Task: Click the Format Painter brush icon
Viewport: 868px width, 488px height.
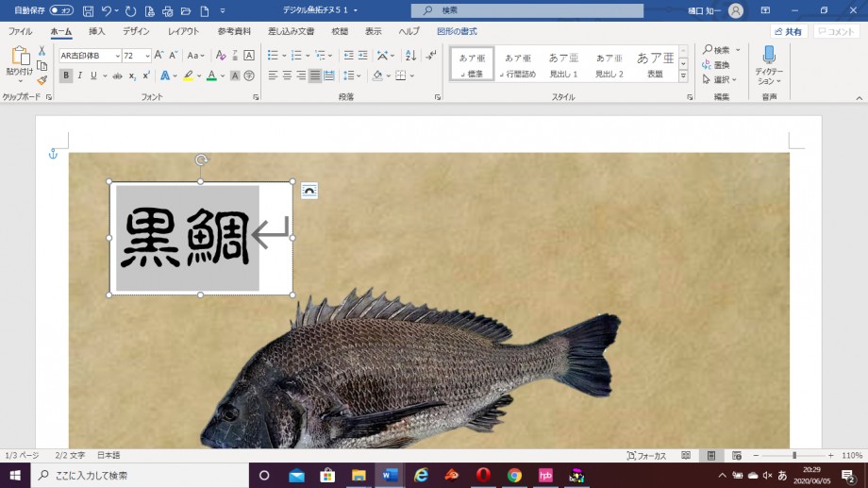Action: pos(42,80)
